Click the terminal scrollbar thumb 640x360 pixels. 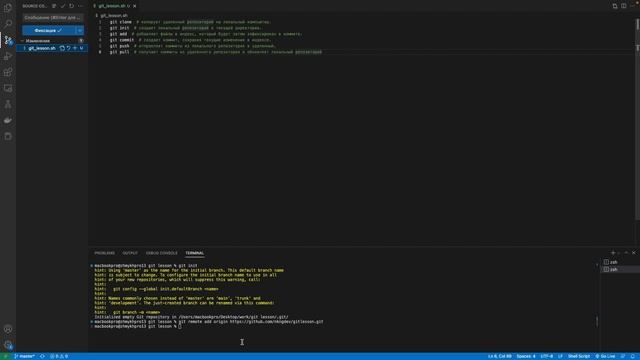click(x=597, y=322)
